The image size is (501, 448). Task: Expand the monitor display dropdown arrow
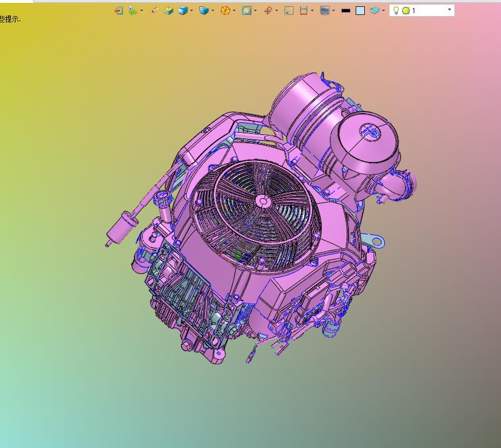click(334, 11)
